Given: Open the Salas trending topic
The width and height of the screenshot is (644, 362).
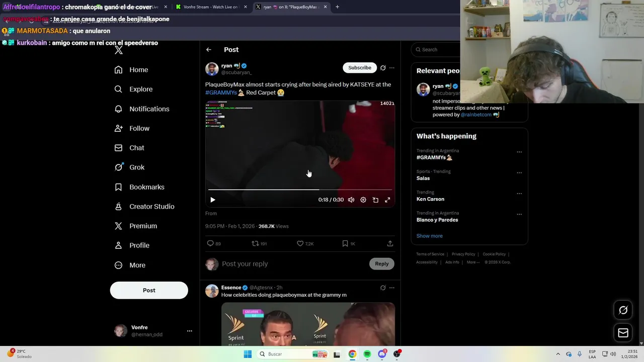Looking at the screenshot, I should (x=423, y=178).
